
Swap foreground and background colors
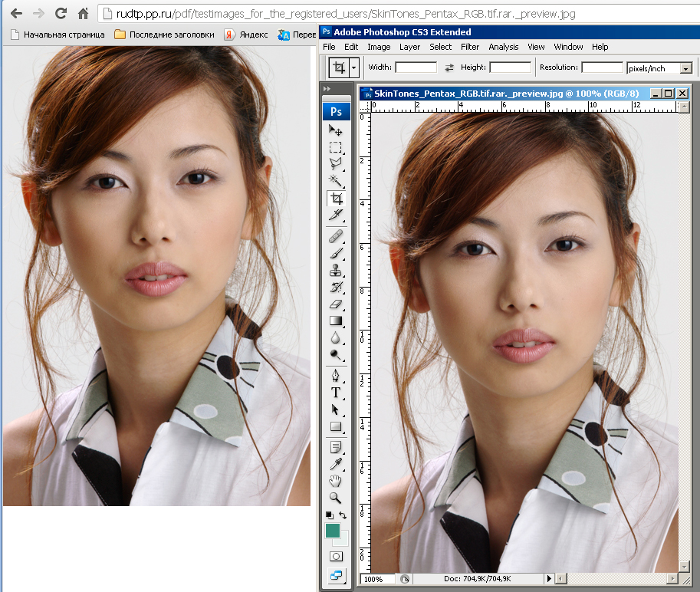[x=343, y=515]
